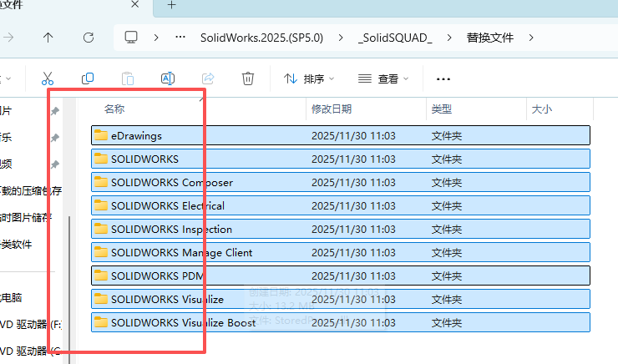Select the SOLIDWORKS PDM folder
The height and width of the screenshot is (364, 618).
[341, 276]
